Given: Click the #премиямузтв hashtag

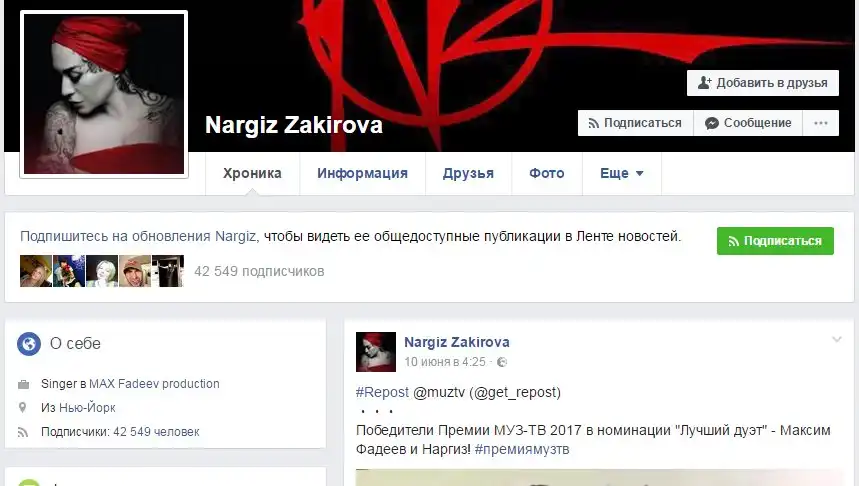Looking at the screenshot, I should 522,449.
